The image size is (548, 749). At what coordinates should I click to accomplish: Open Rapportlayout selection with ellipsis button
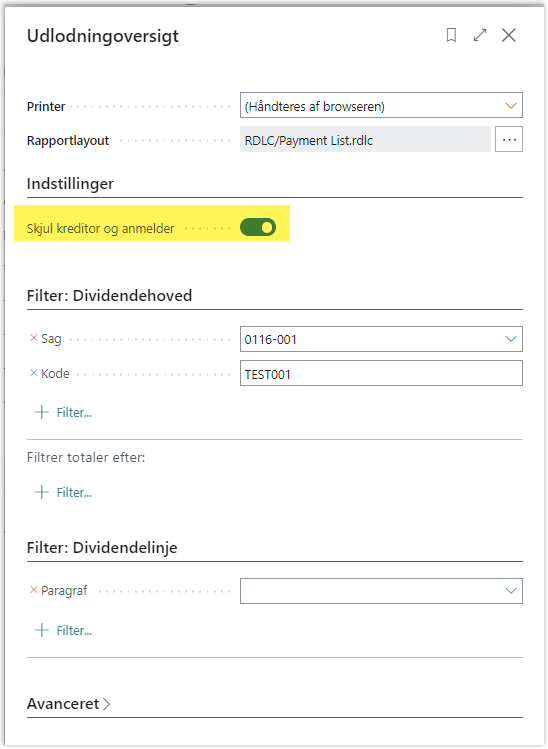pos(509,139)
